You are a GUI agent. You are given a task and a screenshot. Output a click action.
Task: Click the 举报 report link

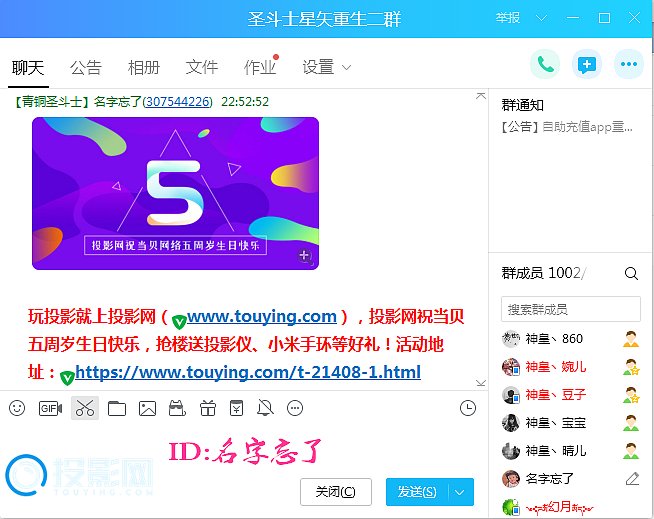click(508, 18)
